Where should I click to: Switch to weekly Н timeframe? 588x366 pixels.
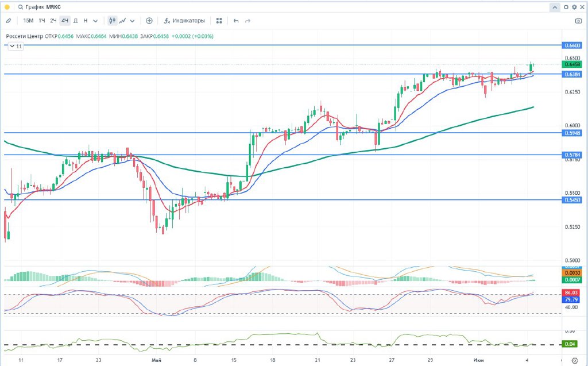(86, 21)
